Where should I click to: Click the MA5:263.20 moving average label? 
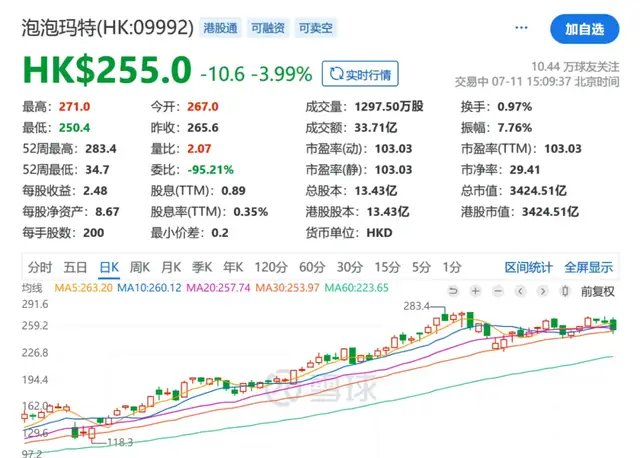tap(84, 288)
